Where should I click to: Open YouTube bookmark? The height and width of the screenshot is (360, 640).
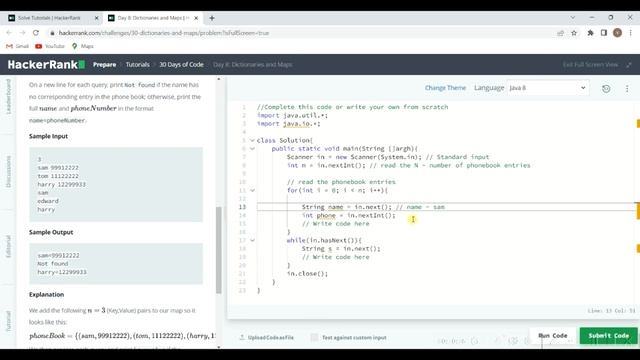point(50,46)
